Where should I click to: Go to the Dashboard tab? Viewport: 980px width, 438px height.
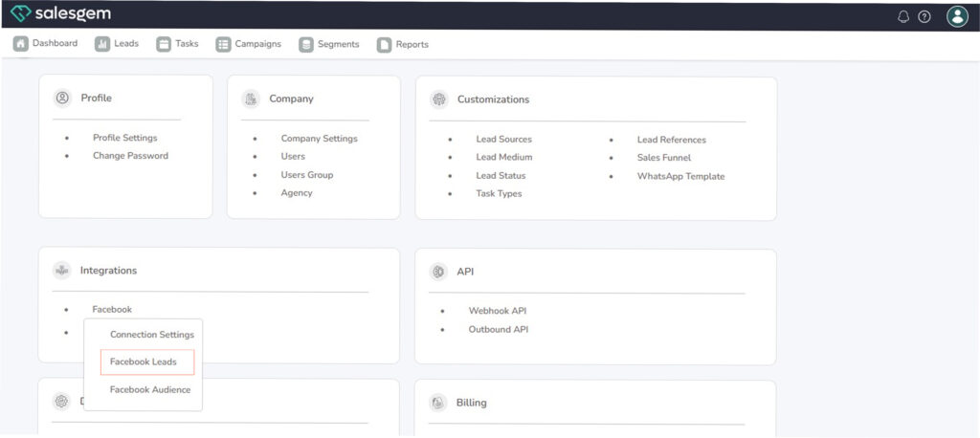coord(46,44)
